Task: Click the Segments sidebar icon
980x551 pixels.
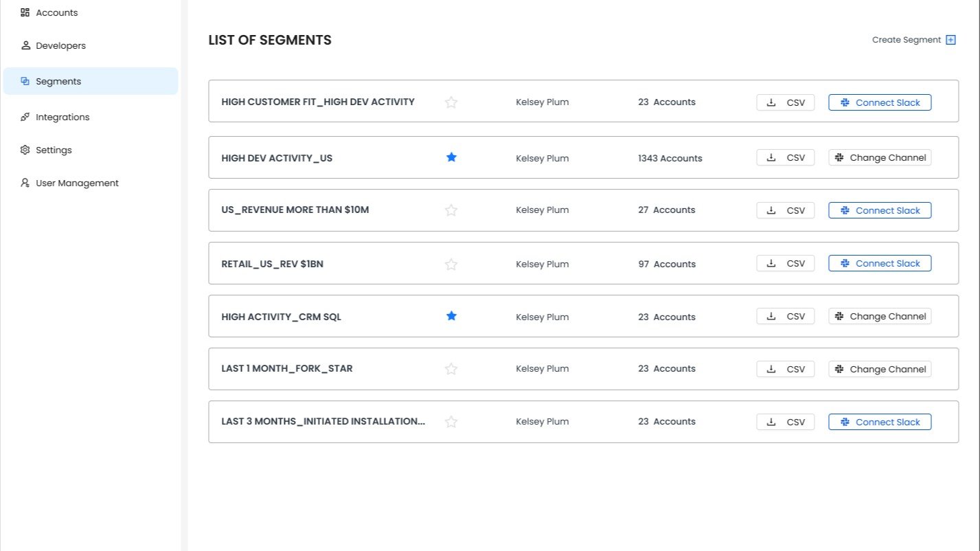Action: click(x=25, y=81)
